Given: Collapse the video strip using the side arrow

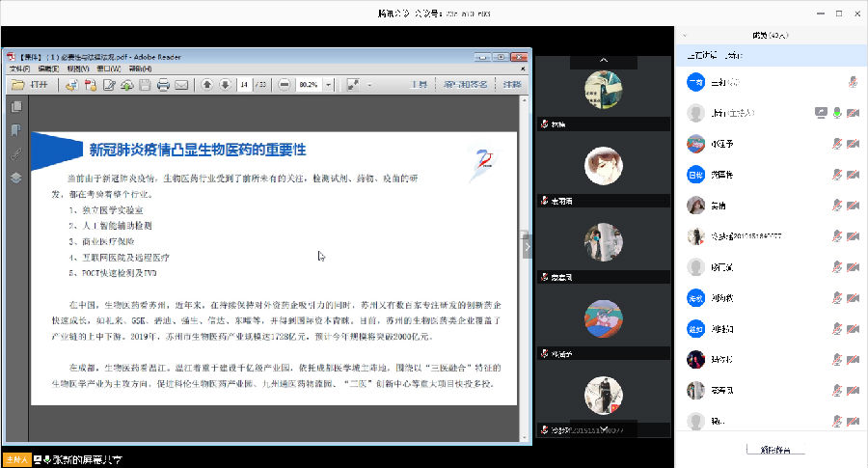Looking at the screenshot, I should click(x=528, y=247).
